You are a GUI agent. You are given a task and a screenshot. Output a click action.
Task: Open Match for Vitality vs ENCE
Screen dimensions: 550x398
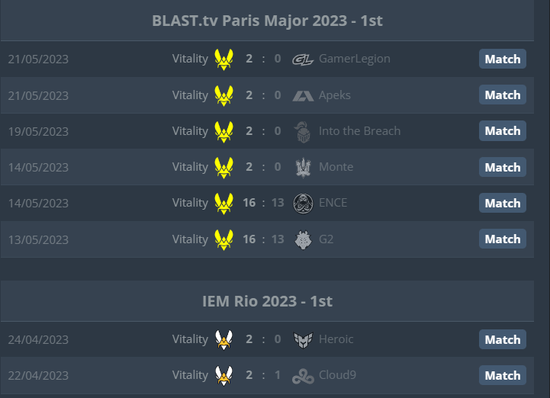pos(502,203)
